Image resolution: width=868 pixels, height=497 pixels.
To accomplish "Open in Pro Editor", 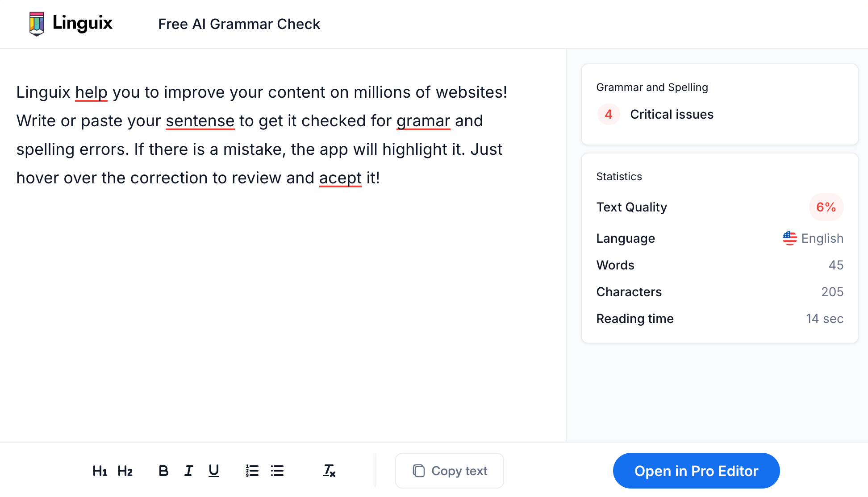I will tap(696, 471).
